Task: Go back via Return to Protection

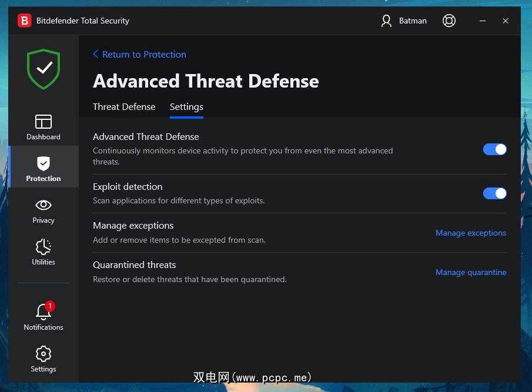Action: pos(139,55)
